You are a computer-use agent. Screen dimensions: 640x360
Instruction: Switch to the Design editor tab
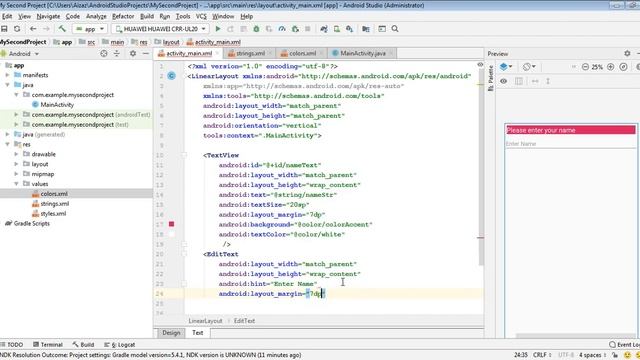(x=171, y=333)
